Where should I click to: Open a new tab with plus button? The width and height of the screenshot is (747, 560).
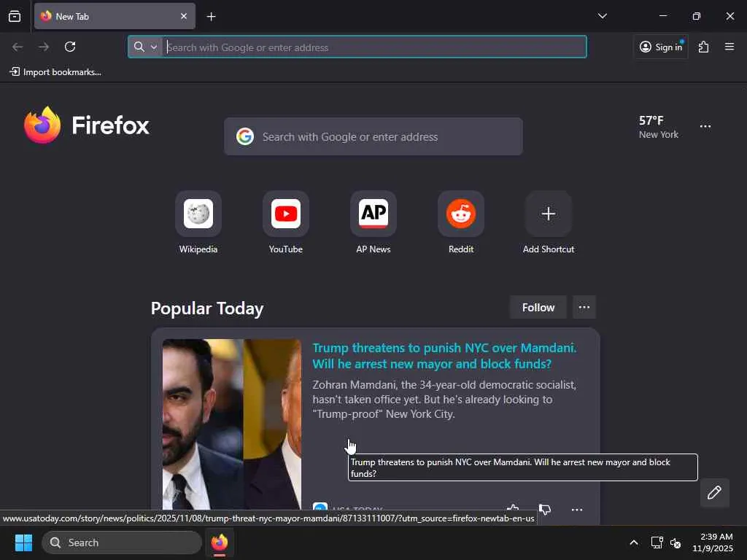coord(211,17)
